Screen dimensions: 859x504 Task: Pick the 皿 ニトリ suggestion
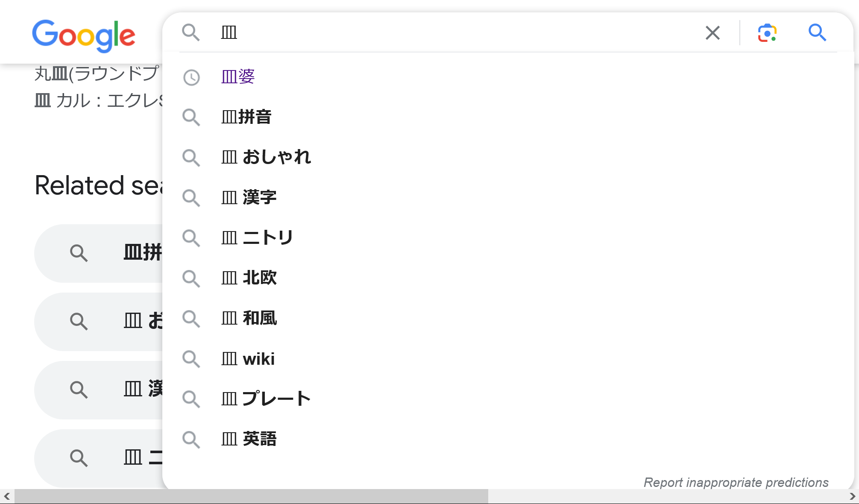pyautogui.click(x=508, y=238)
